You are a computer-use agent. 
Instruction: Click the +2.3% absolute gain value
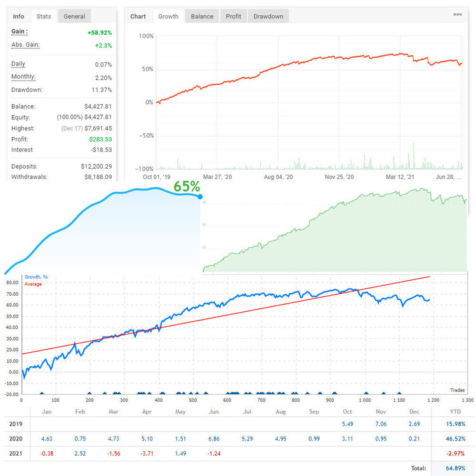103,46
